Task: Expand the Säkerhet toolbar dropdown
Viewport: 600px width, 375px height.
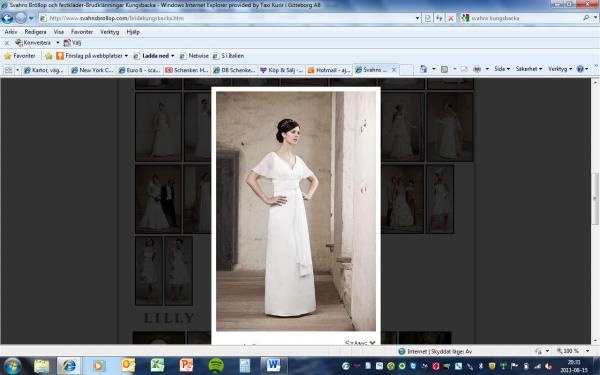Action: click(529, 69)
